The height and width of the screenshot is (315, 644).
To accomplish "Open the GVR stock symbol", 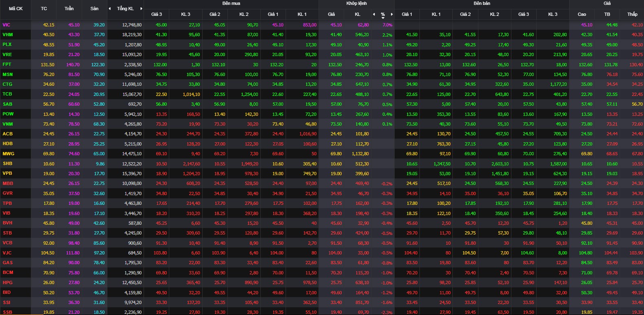I will 7,193.
